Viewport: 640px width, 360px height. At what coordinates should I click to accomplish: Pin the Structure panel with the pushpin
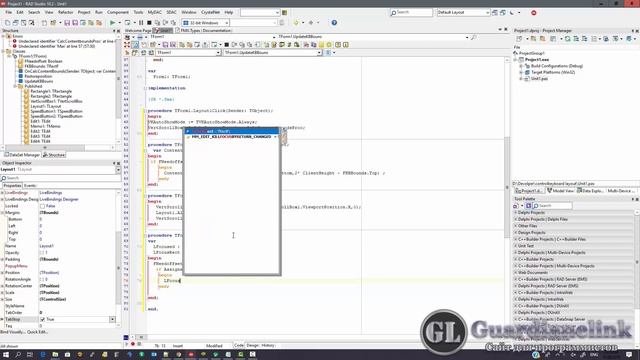point(114,31)
